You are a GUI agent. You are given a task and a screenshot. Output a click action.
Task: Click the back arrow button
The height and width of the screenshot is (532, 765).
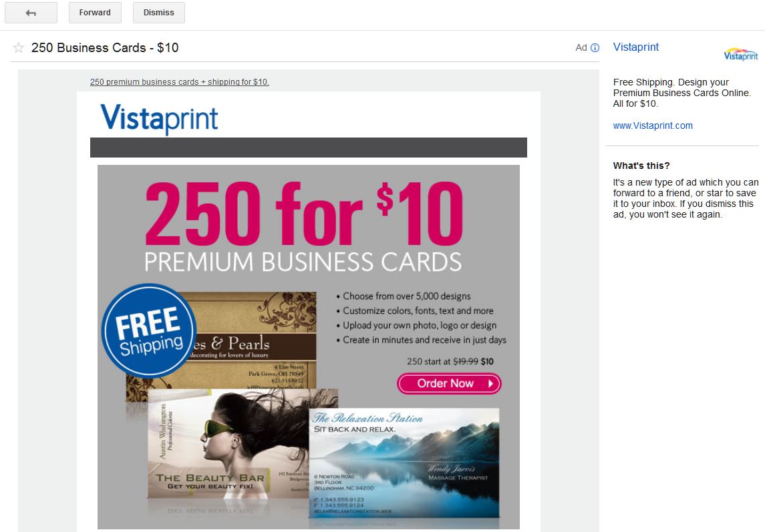[31, 13]
